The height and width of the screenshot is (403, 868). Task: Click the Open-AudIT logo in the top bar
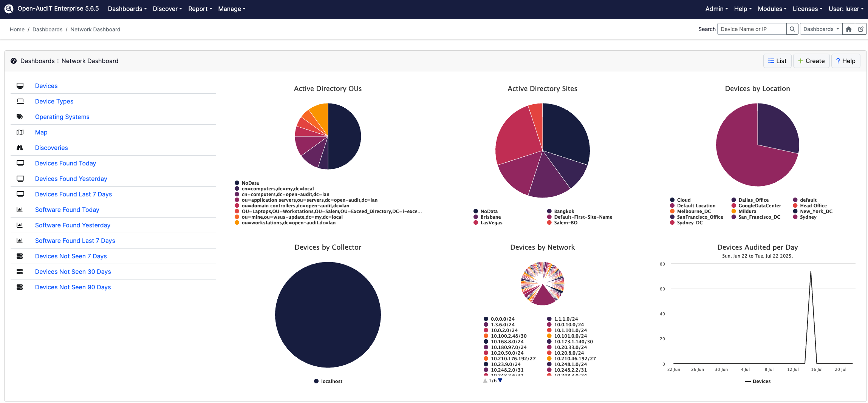[x=9, y=9]
